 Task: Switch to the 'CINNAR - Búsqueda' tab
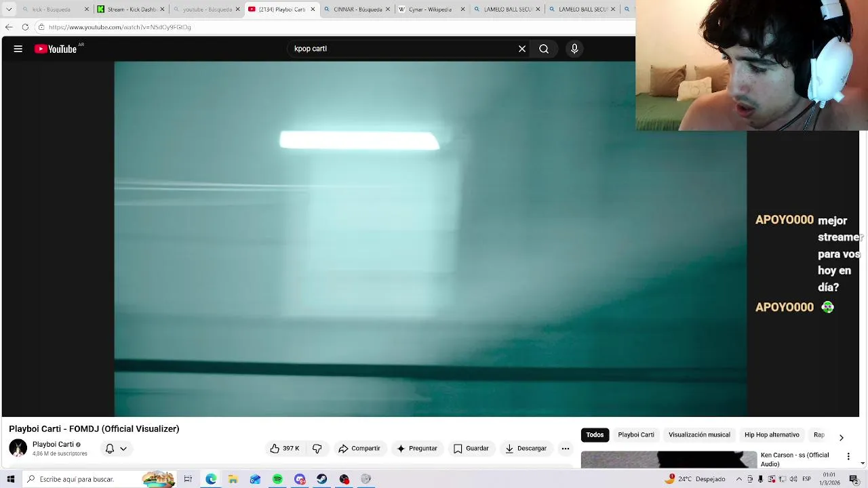(x=357, y=9)
